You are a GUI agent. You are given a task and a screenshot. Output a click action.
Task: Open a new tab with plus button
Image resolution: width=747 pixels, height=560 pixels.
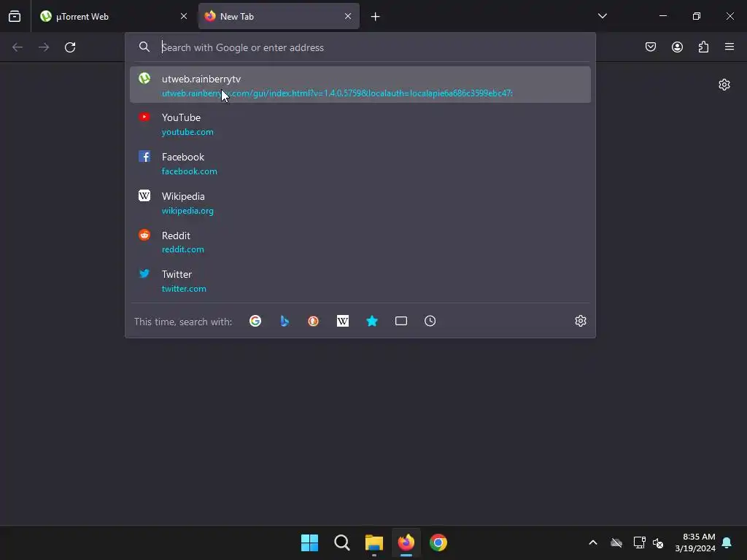[376, 17]
